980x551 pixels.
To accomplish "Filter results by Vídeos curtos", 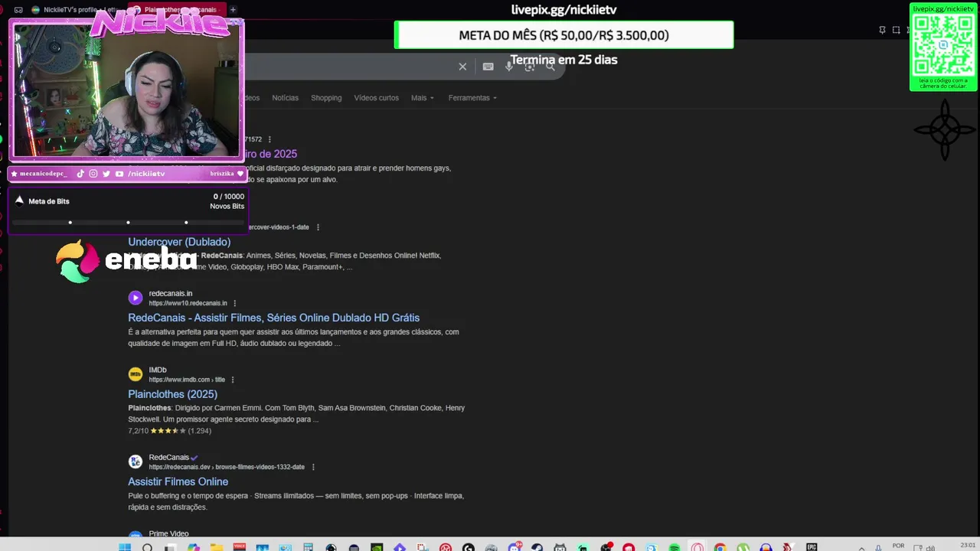I will pos(376,98).
